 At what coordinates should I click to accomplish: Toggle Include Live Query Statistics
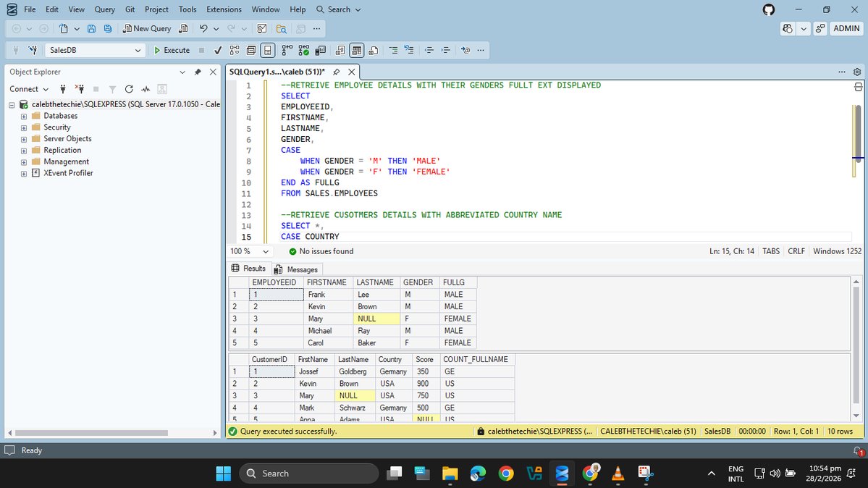click(x=303, y=50)
